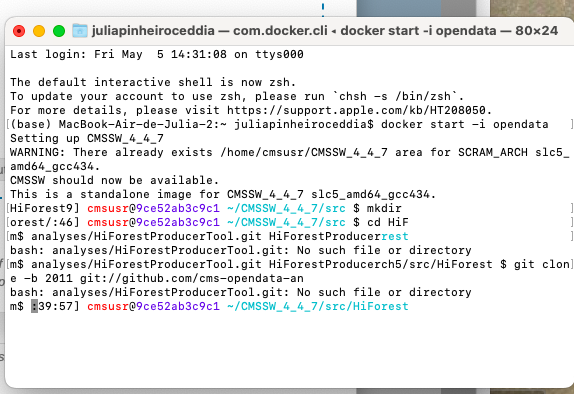Click the Setting up CMSSW_4_4_7 line
This screenshot has width=574, height=394.
coord(87,138)
